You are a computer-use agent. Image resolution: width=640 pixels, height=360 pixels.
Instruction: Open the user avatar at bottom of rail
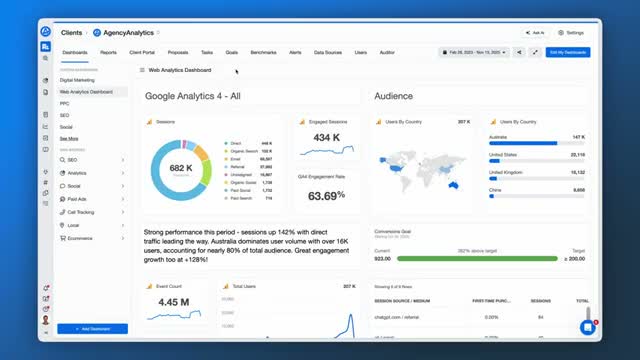(46, 320)
